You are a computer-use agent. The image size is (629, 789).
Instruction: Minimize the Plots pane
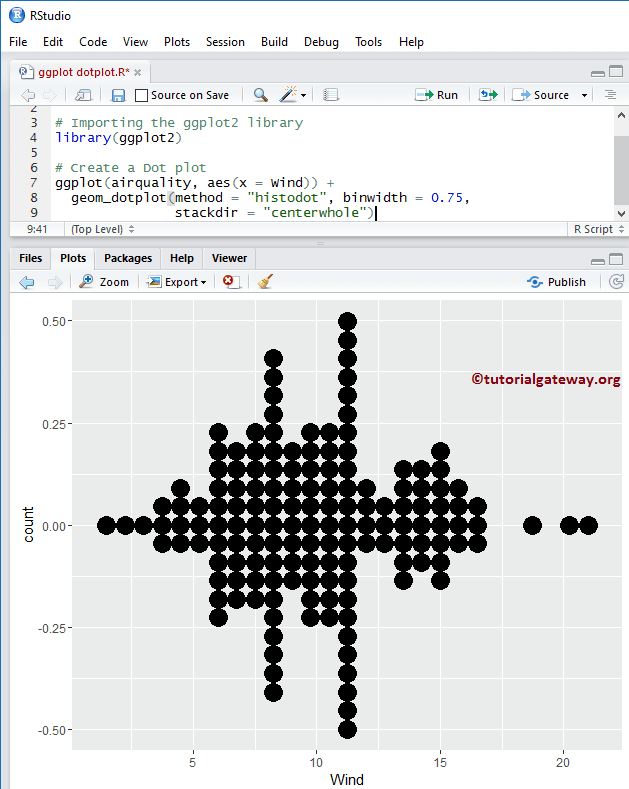point(598,261)
